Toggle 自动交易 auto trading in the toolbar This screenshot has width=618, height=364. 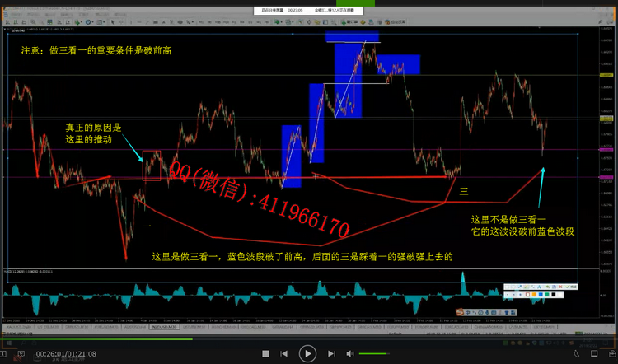tap(393, 21)
